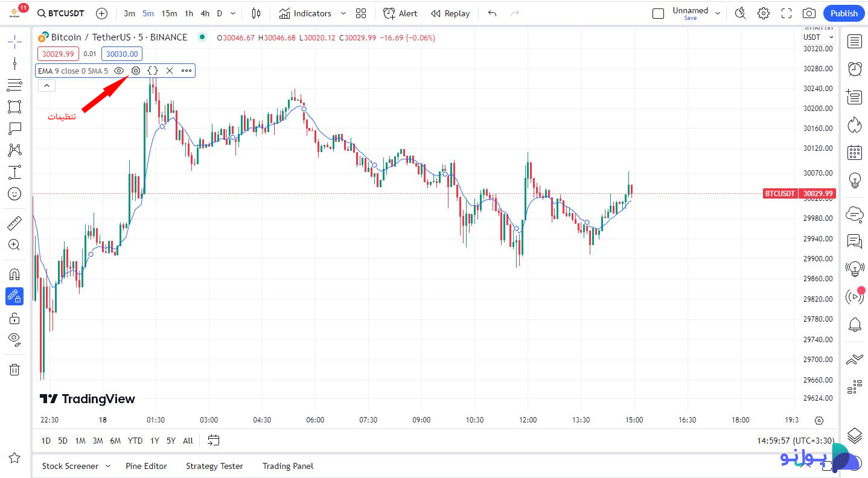Select the ruler measure tool
This screenshot has width=868, height=478.
[14, 223]
